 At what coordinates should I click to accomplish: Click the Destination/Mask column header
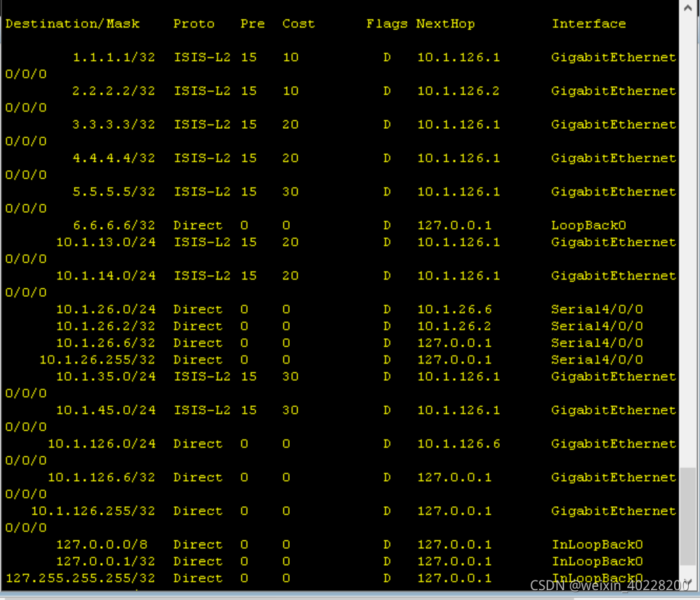(x=72, y=24)
